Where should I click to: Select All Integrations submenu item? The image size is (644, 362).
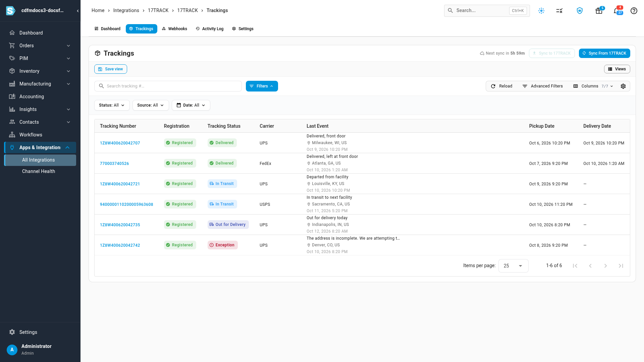40,160
